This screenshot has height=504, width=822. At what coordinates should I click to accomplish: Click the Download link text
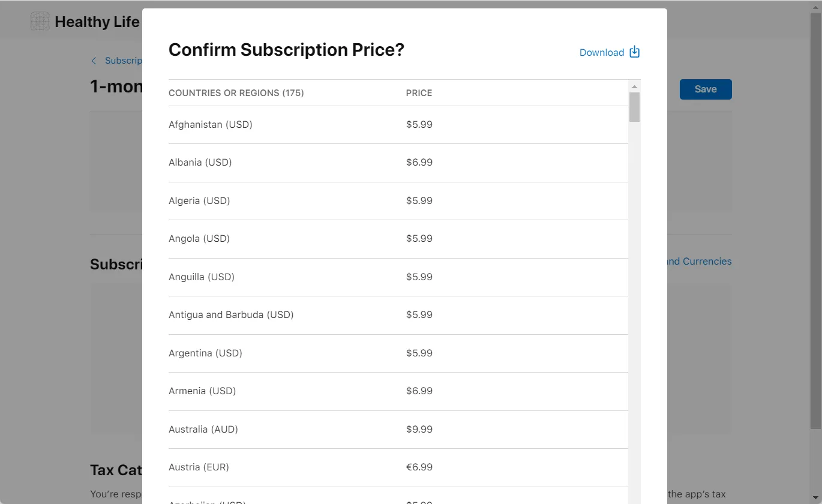click(601, 53)
